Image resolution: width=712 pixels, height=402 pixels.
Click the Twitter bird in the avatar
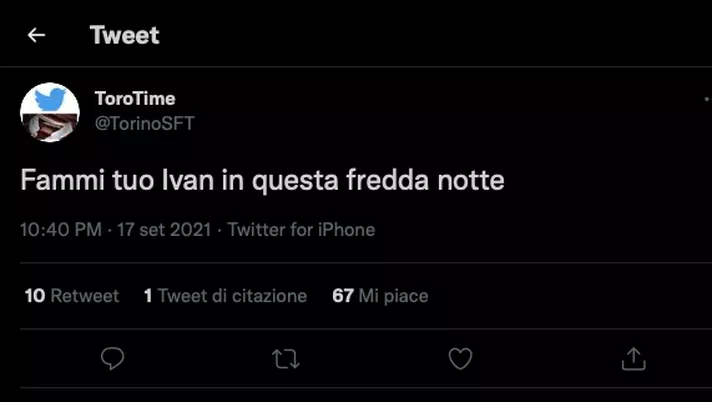[x=50, y=99]
